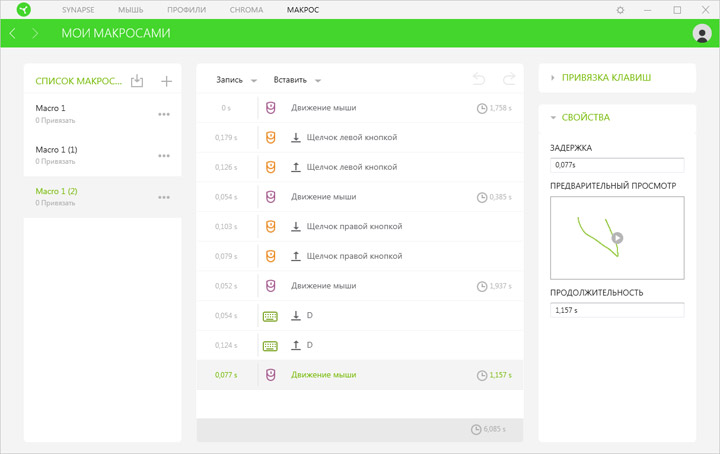Open options menu for Macro 1 (2)
Screen dimensions: 720x454
(164, 197)
